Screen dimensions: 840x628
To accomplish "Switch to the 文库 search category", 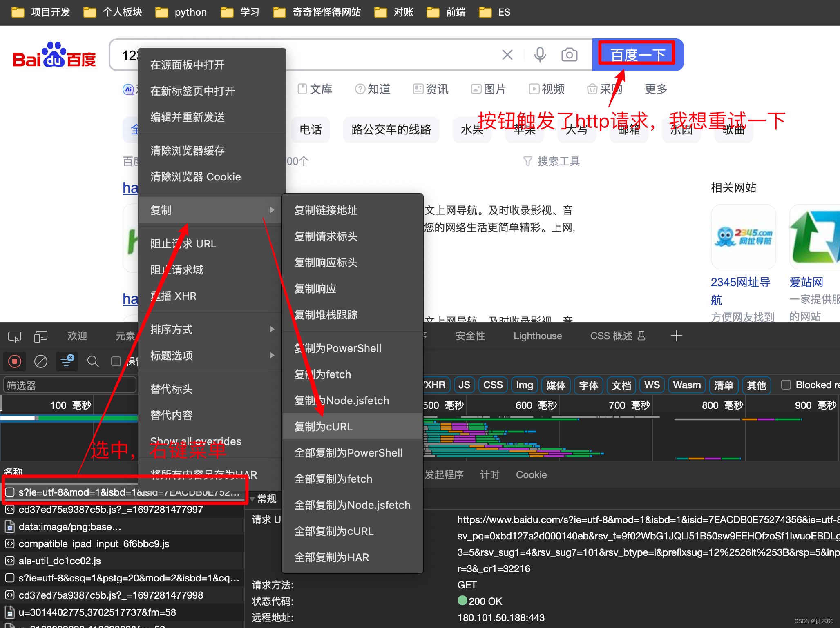I will tap(315, 89).
